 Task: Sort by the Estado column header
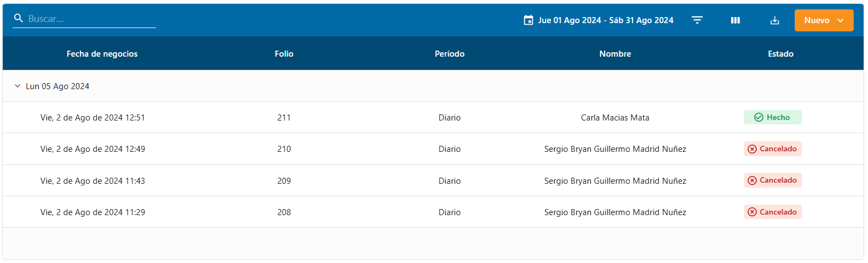780,54
